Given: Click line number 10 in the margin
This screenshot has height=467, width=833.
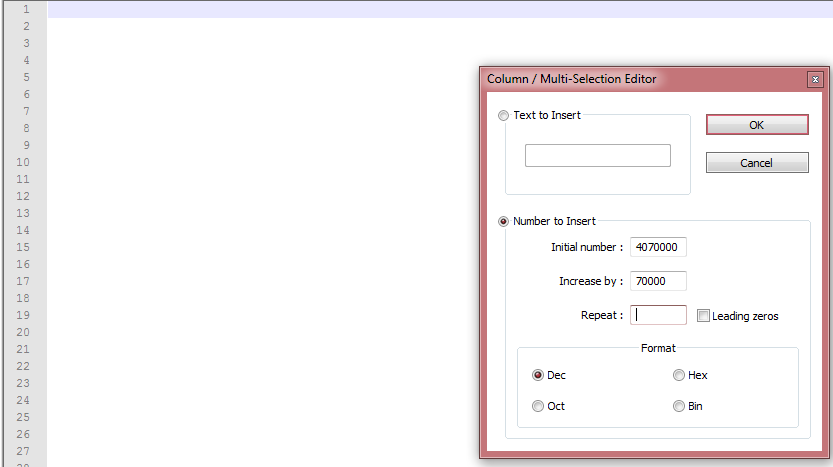Looking at the screenshot, I should (23, 162).
